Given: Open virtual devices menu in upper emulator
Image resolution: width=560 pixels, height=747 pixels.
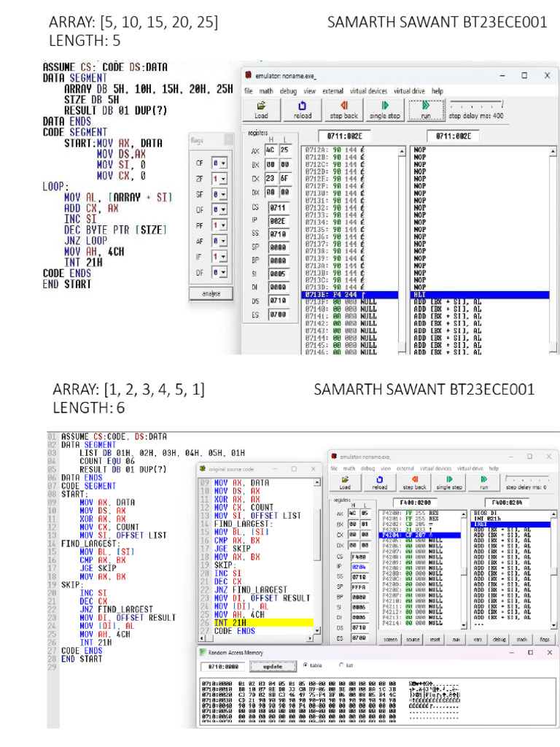Looking at the screenshot, I should [x=368, y=91].
